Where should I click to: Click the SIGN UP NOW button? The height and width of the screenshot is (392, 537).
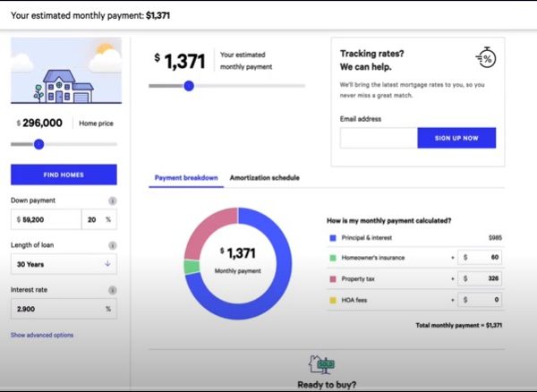[456, 138]
